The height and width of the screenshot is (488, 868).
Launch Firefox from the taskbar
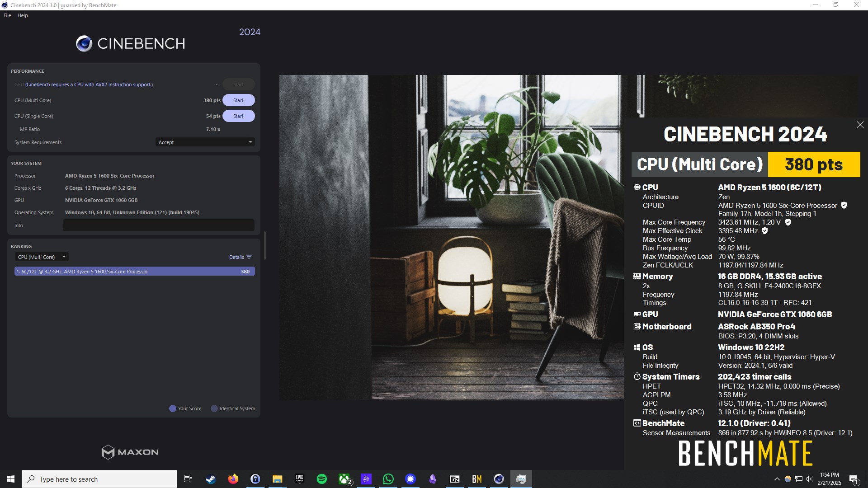(233, 479)
